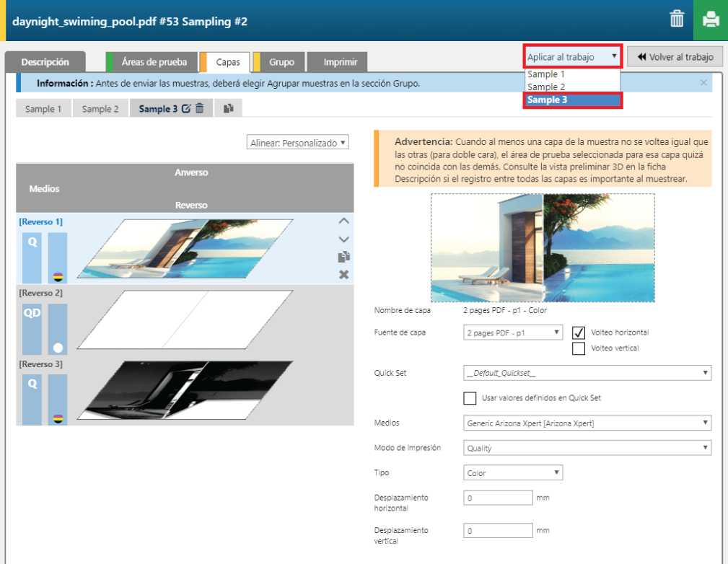Remove Reverso 1 layer with X icon
Image resolution: width=728 pixels, height=564 pixels.
343,274
